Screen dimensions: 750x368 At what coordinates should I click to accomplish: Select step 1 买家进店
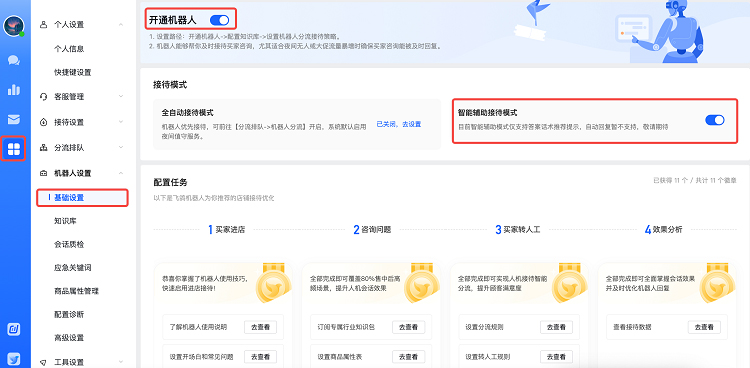point(226,230)
